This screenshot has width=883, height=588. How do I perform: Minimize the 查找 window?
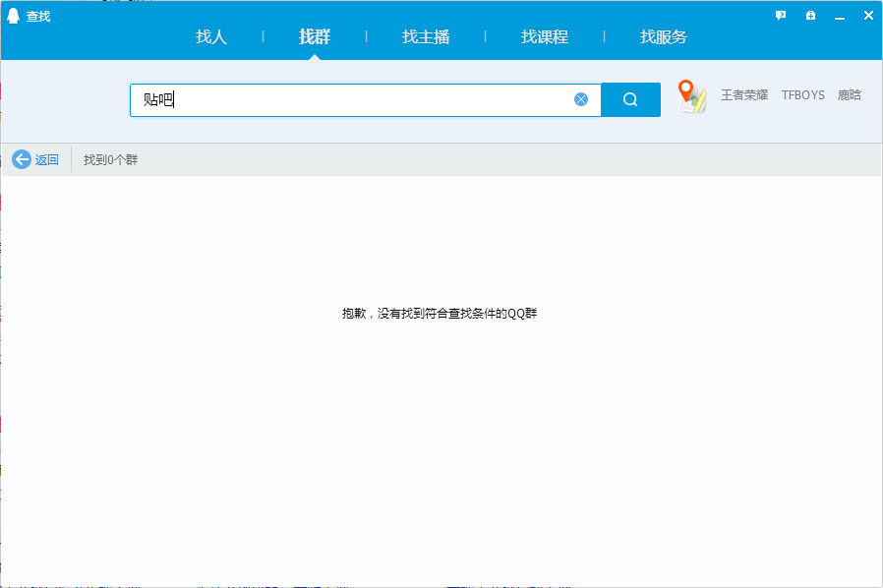(x=840, y=17)
